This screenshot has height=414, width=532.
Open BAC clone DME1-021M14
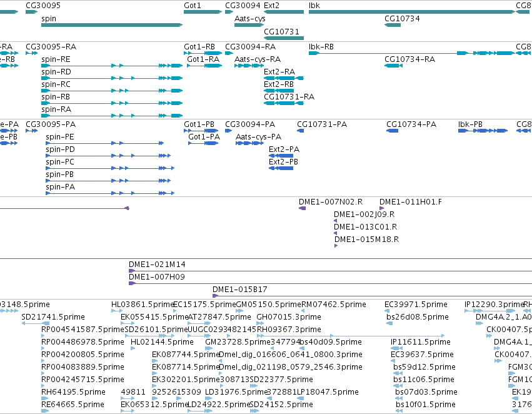tap(157, 265)
